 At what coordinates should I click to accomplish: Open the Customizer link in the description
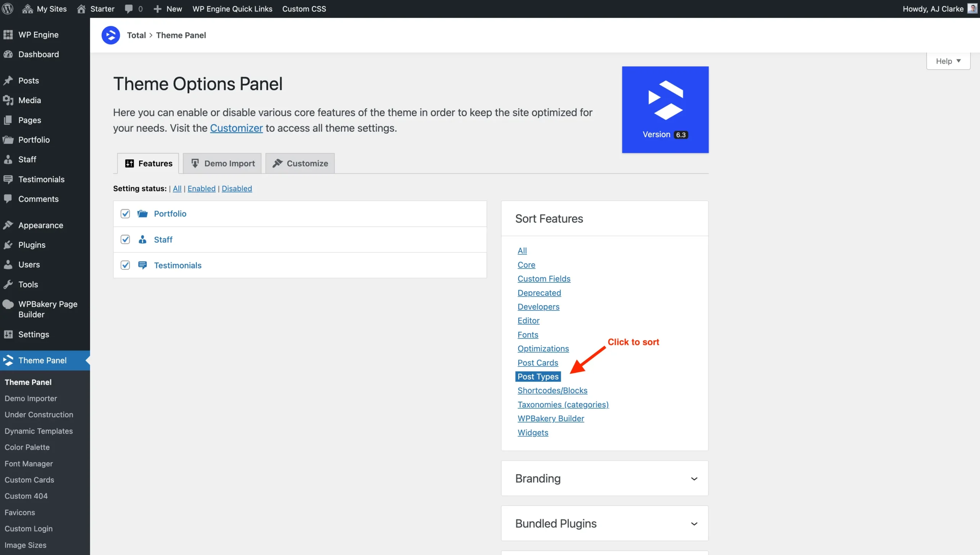point(237,128)
